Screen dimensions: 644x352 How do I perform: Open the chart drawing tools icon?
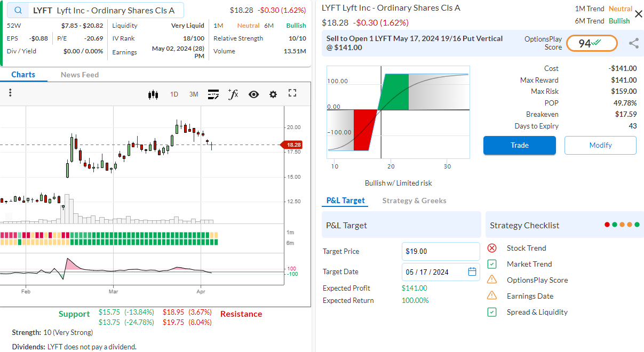click(213, 94)
